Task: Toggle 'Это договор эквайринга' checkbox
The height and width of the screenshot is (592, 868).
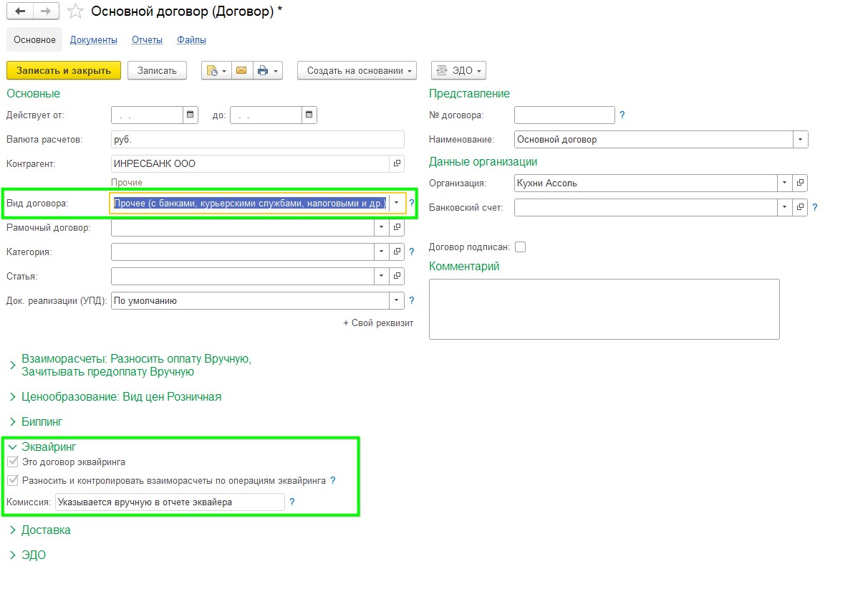Action: 12,462
